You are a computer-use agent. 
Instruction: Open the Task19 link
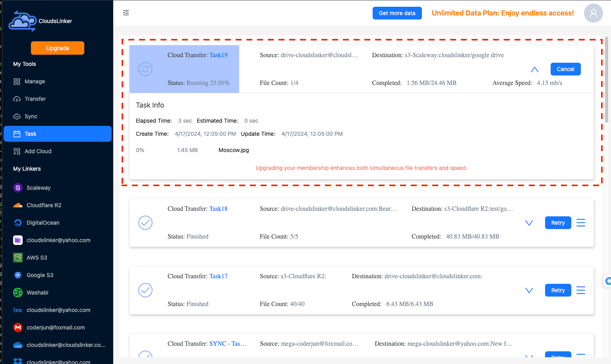point(218,55)
